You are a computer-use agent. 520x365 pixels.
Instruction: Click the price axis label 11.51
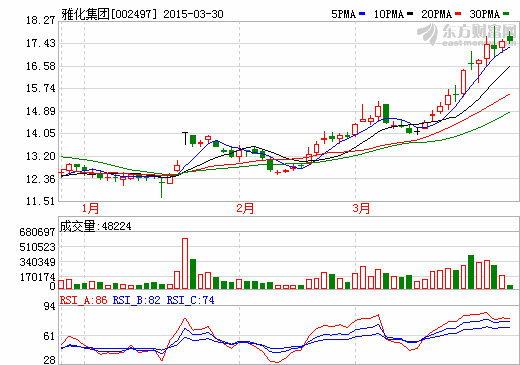pyautogui.click(x=40, y=201)
